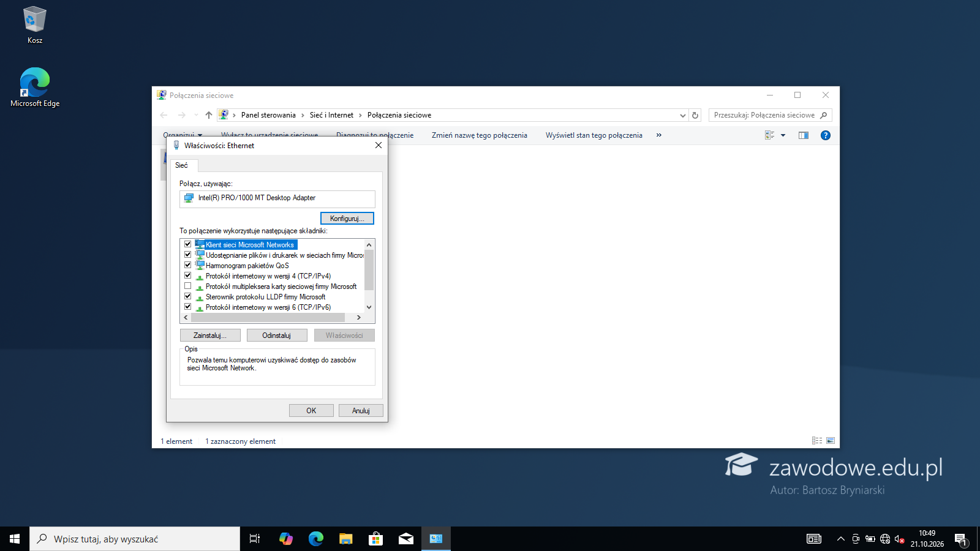
Task: Confirm the Ethernet properties dialog with OK
Action: 311,411
